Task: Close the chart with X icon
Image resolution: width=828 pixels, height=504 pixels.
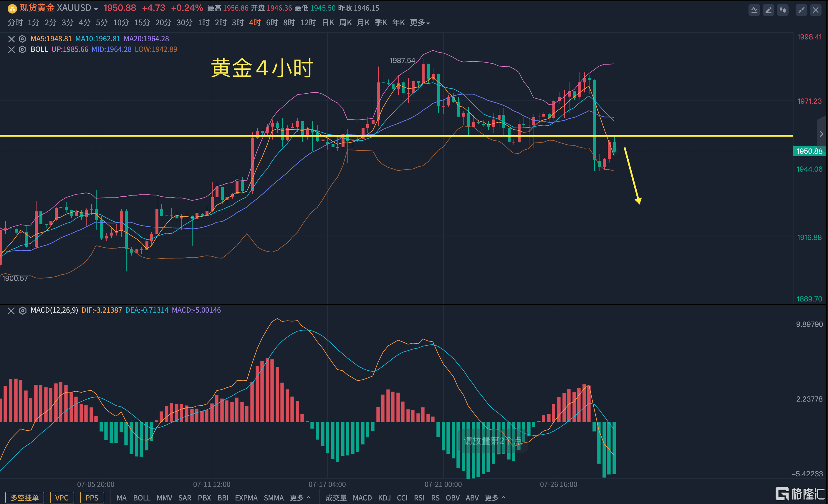Action: pos(816,10)
